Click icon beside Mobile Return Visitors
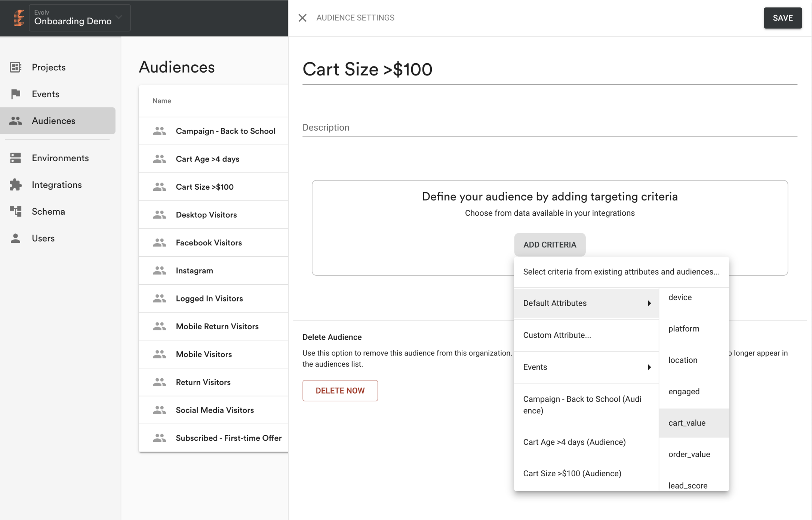 [x=160, y=326]
